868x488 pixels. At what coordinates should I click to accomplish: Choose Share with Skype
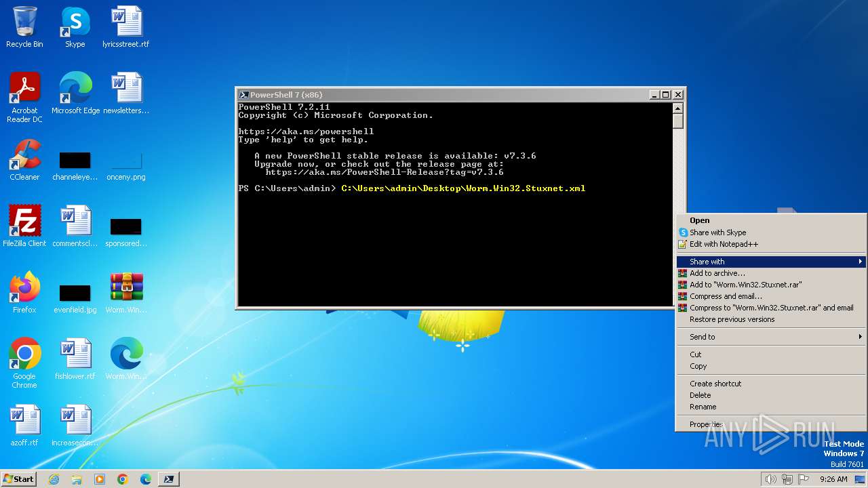click(x=771, y=232)
